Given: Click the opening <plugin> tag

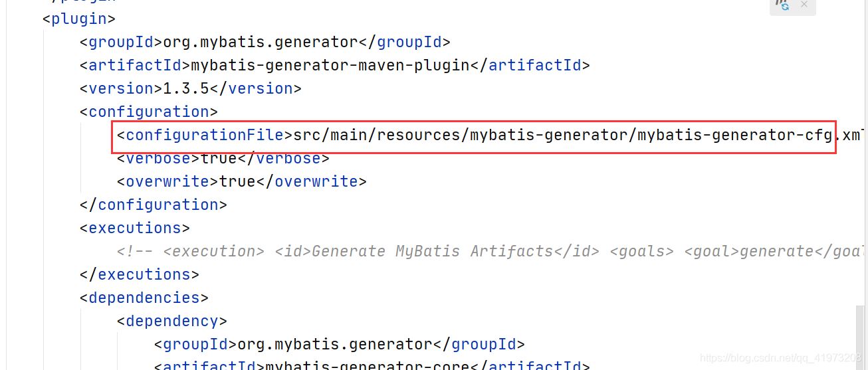Looking at the screenshot, I should tap(79, 19).
